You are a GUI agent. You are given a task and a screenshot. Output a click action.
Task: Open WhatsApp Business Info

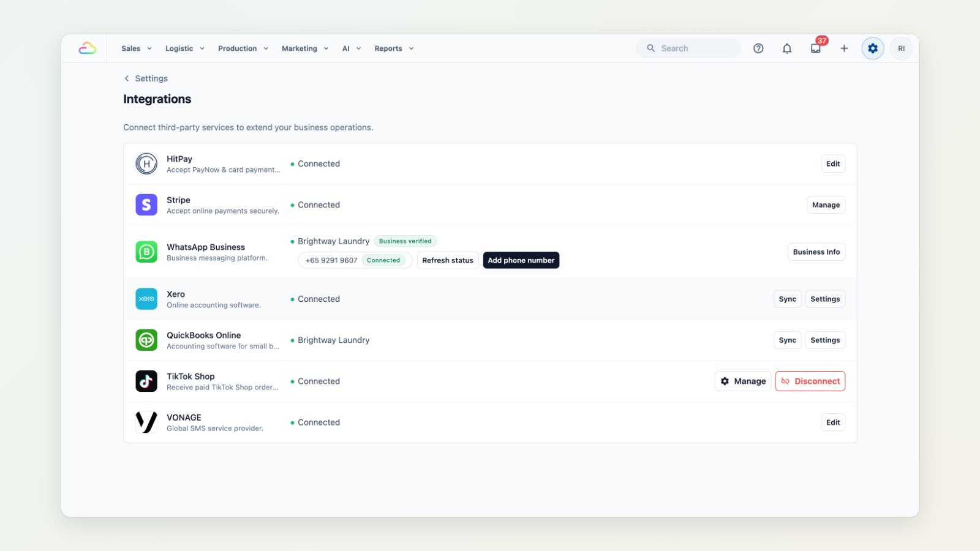(816, 252)
